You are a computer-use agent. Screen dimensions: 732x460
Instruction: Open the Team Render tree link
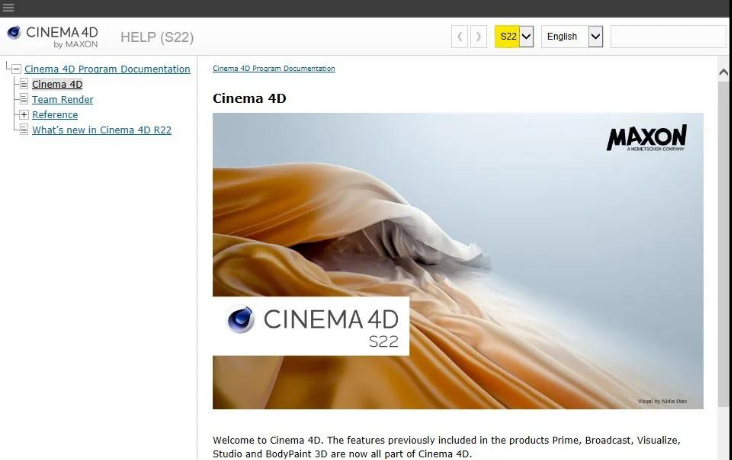point(63,99)
